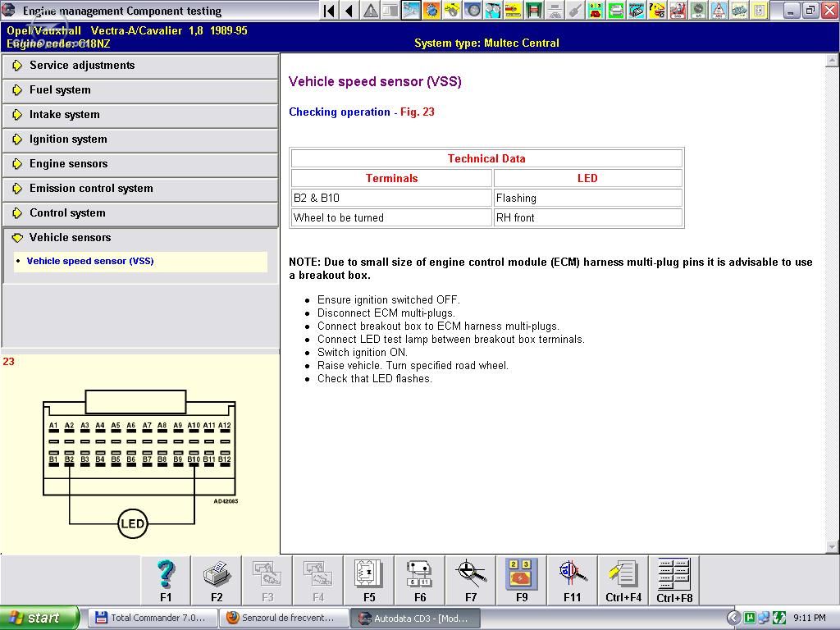Expand the Emission control system section
This screenshot has height=630, width=840.
(140, 189)
